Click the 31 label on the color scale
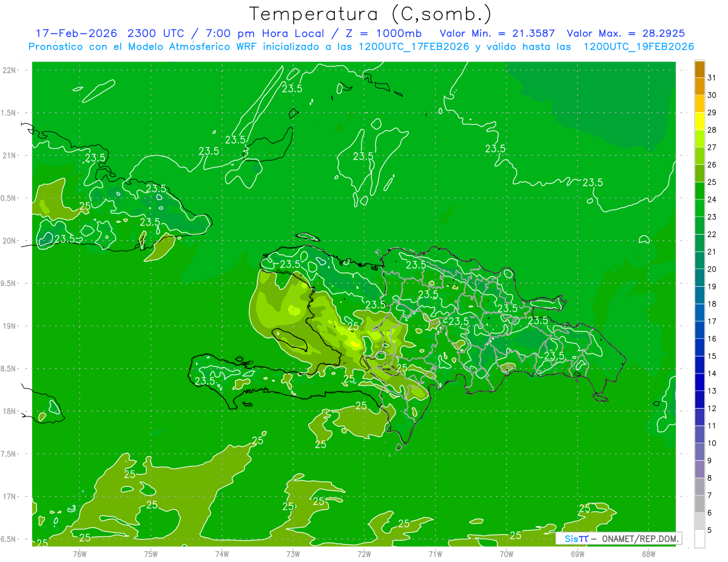This screenshot has width=728, height=562. [x=712, y=78]
